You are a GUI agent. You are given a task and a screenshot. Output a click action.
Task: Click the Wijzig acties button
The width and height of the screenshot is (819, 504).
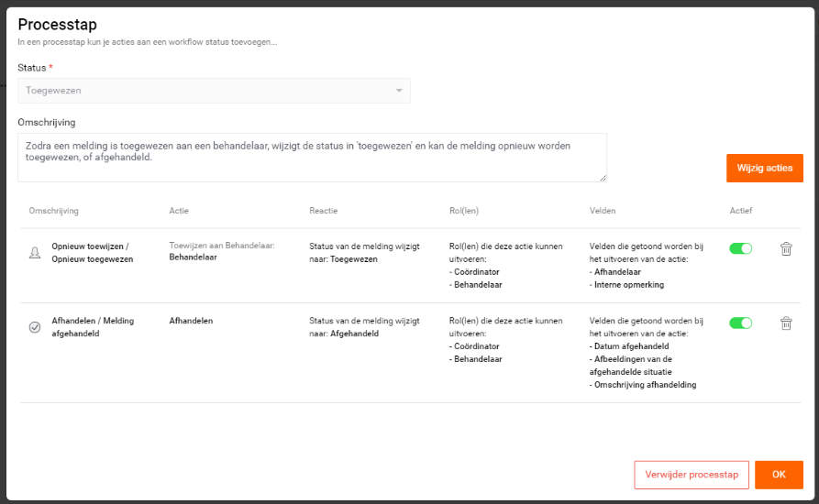click(x=765, y=168)
